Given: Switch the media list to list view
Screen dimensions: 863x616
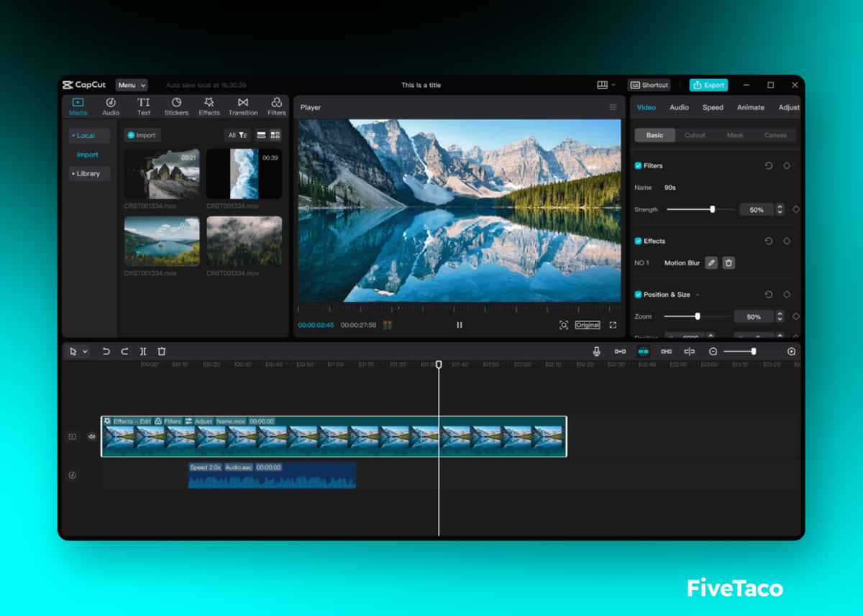Looking at the screenshot, I should coord(261,135).
